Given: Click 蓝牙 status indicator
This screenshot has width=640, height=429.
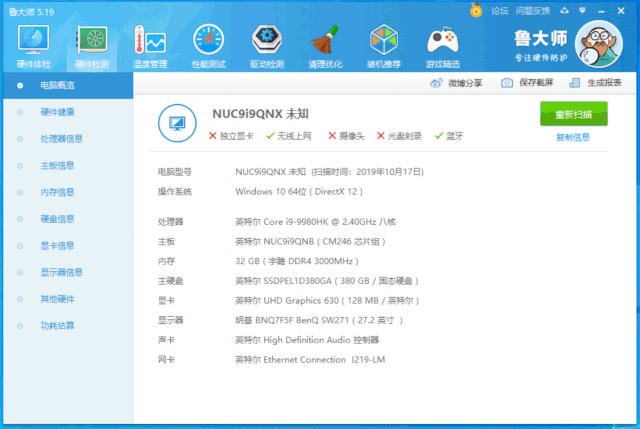Looking at the screenshot, I should (449, 136).
